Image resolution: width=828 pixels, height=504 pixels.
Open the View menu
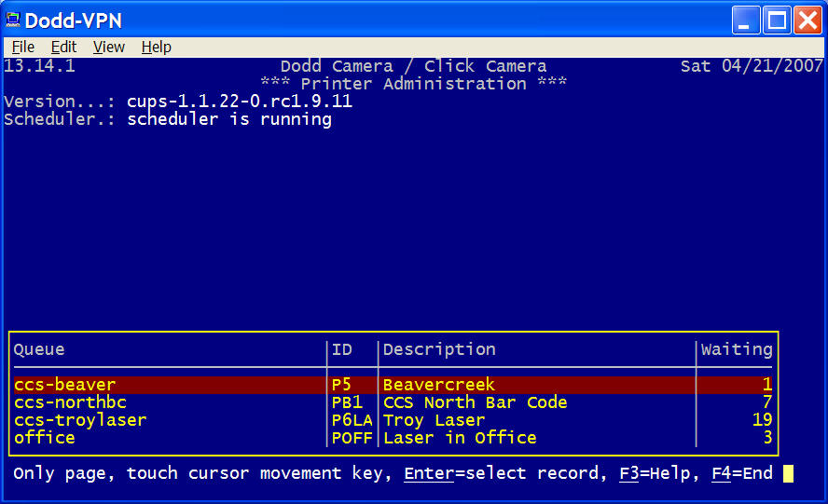(x=109, y=47)
